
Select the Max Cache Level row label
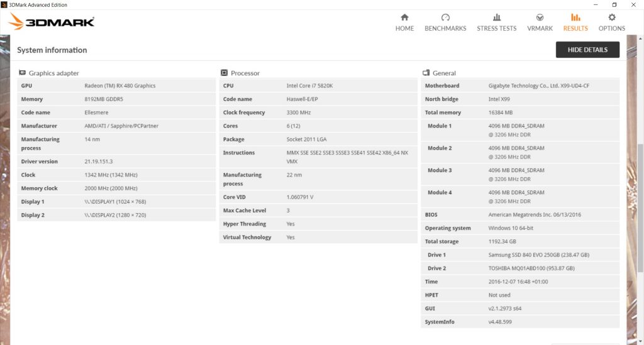[245, 211]
